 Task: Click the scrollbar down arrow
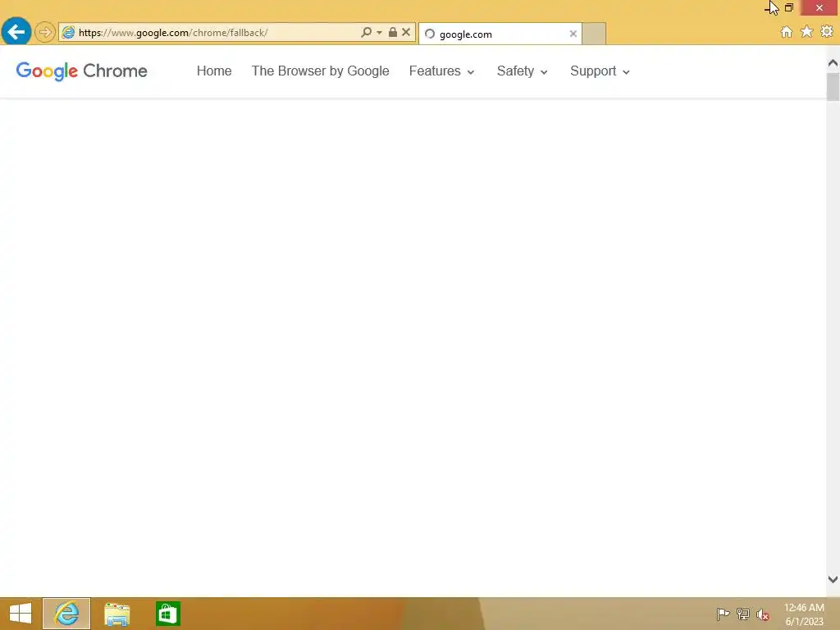pos(833,579)
